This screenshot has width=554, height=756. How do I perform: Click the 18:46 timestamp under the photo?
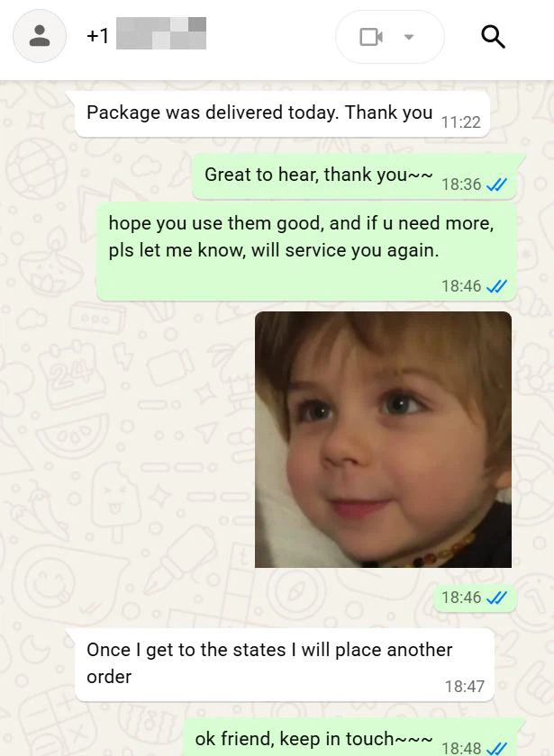coord(461,598)
